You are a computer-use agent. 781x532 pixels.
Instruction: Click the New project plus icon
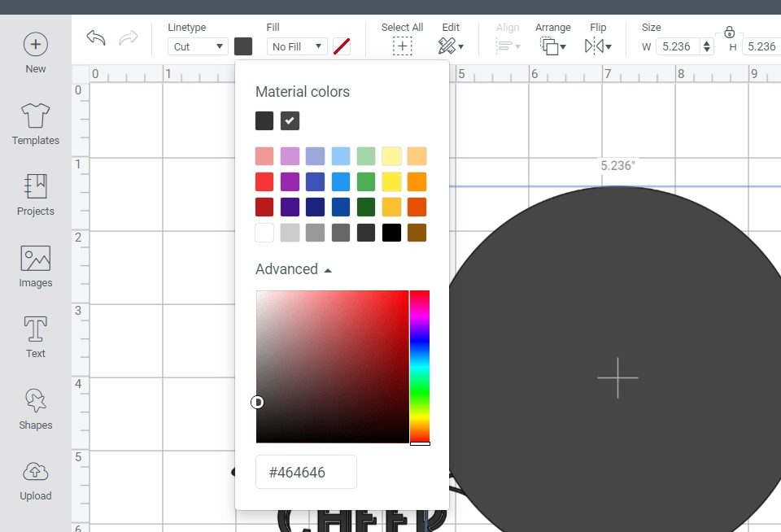click(x=35, y=44)
